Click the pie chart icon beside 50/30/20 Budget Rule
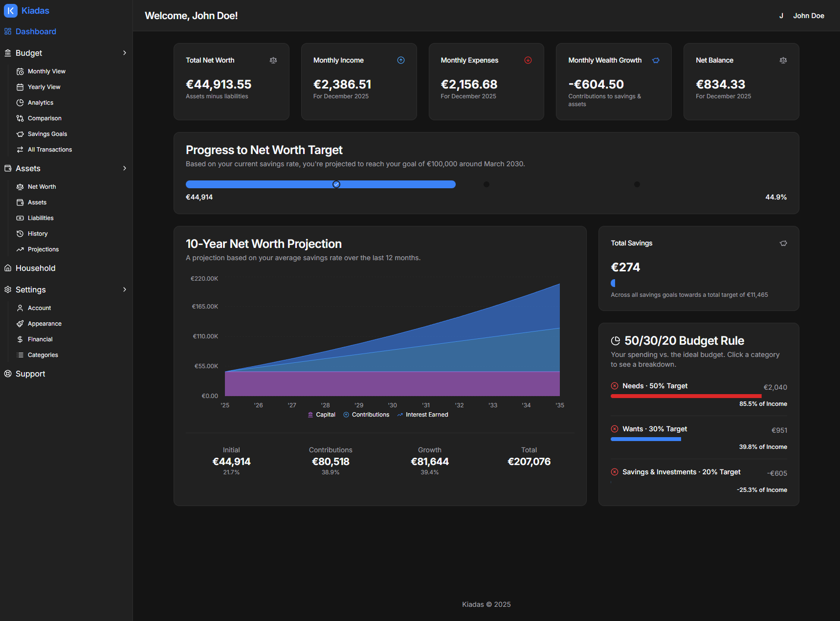Image resolution: width=840 pixels, height=621 pixels. (616, 341)
